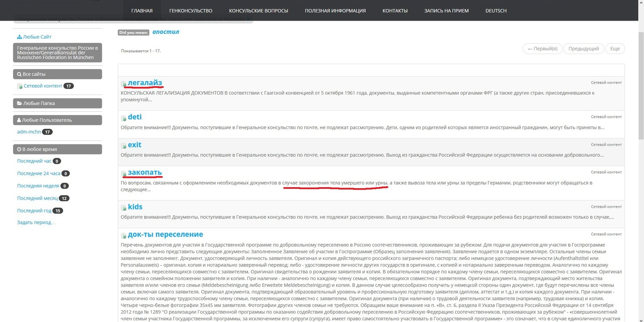Screen dimensions: 644x322
Task: Filter results by Последний месяц
Action: coord(37,198)
